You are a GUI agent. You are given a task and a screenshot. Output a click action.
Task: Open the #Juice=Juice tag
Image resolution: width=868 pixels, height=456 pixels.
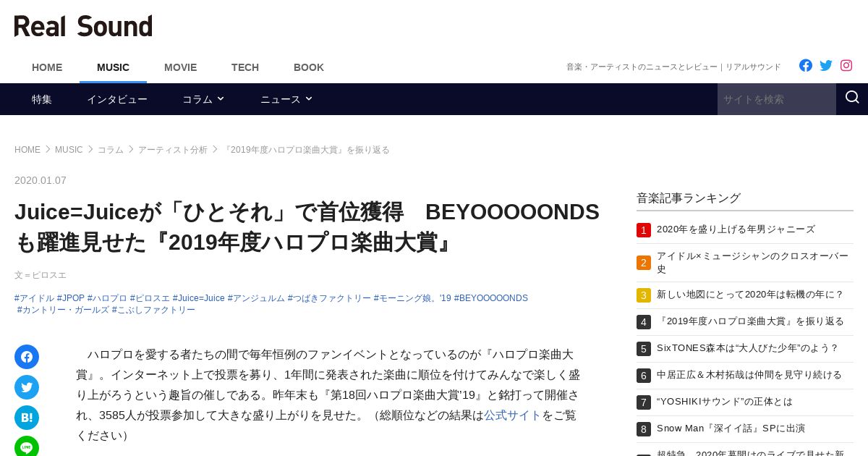(x=199, y=298)
